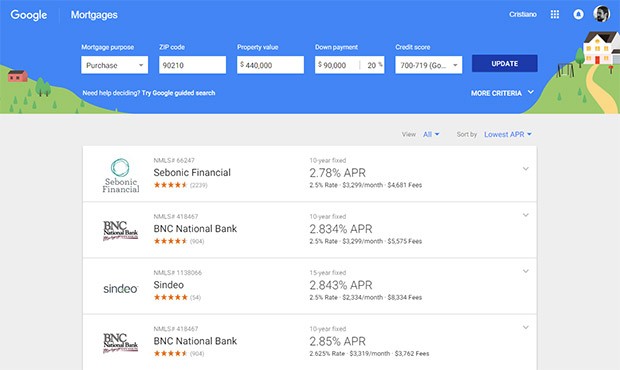Click the $3,762 Fees details line

tap(369, 353)
